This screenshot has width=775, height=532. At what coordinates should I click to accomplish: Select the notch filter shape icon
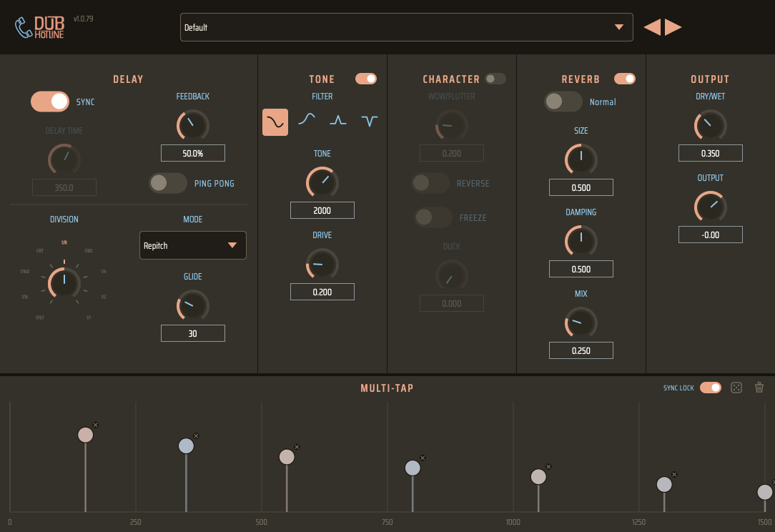370,121
